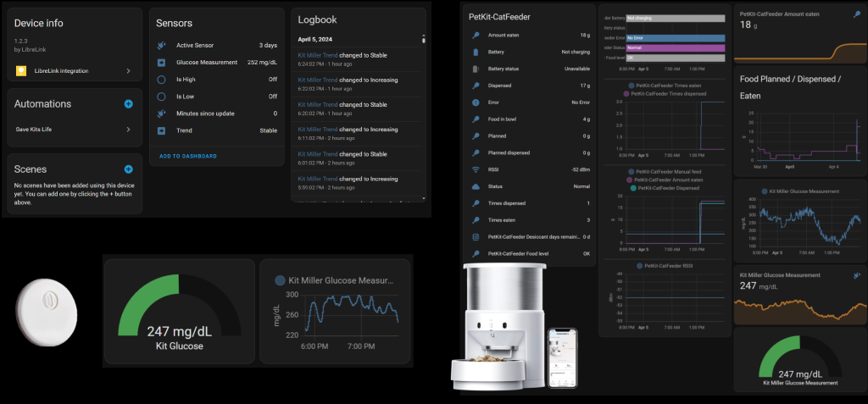Click the PetKit Battery icon
This screenshot has width=868, height=404.
[x=476, y=52]
